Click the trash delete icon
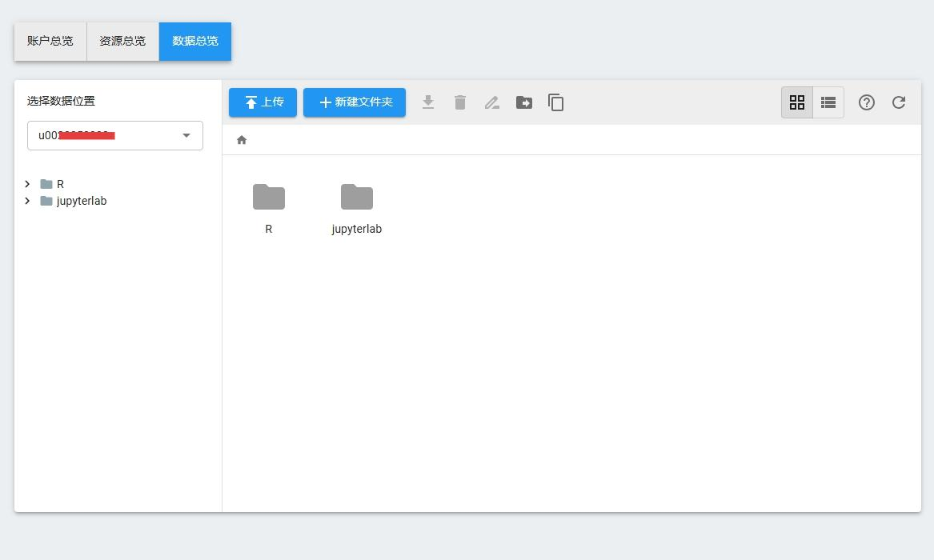 [460, 102]
